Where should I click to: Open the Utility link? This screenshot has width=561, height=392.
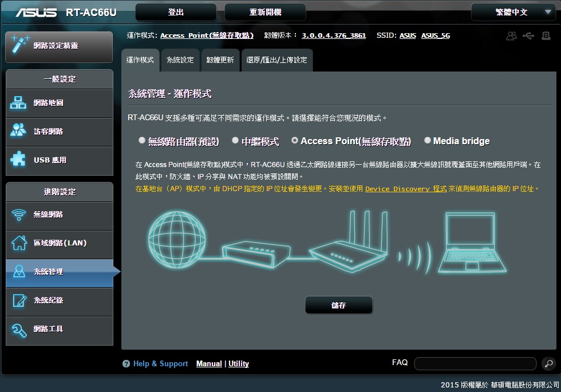pyautogui.click(x=239, y=364)
